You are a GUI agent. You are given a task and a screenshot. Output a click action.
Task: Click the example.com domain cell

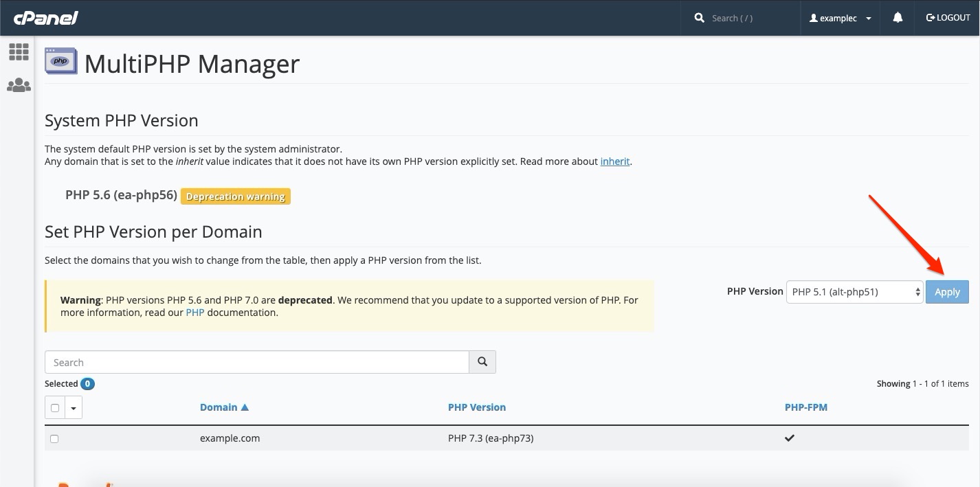pos(230,438)
